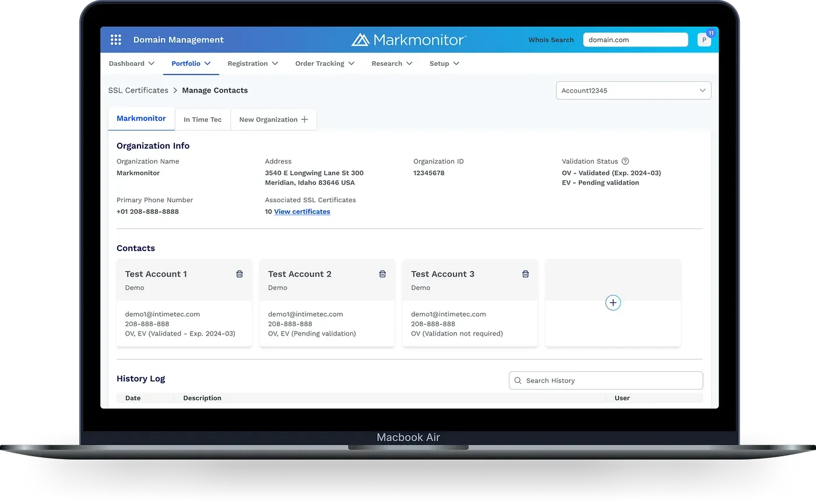Expand the Dashboard menu

pyautogui.click(x=132, y=64)
